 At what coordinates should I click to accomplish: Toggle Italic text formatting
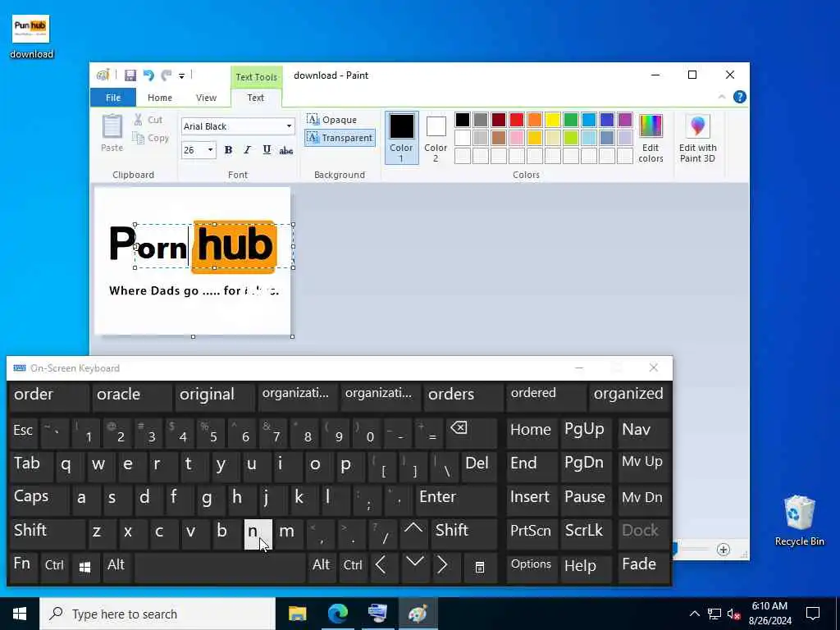pyautogui.click(x=247, y=150)
